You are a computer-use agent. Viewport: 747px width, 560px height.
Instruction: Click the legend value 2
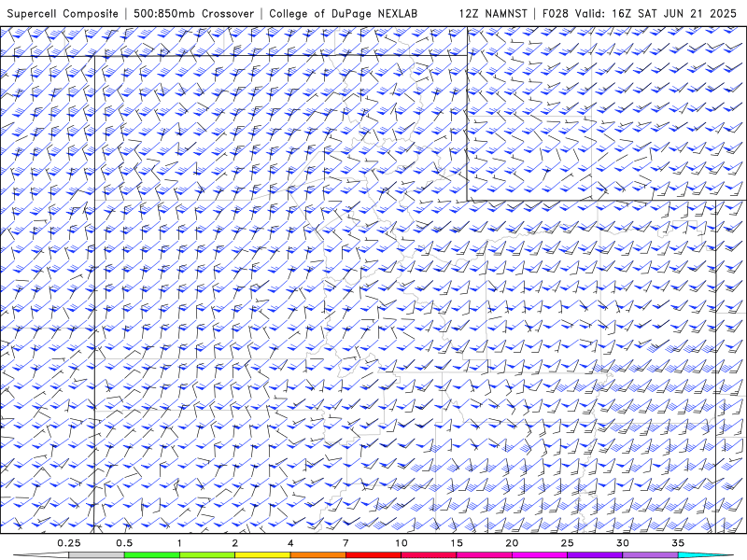235,543
